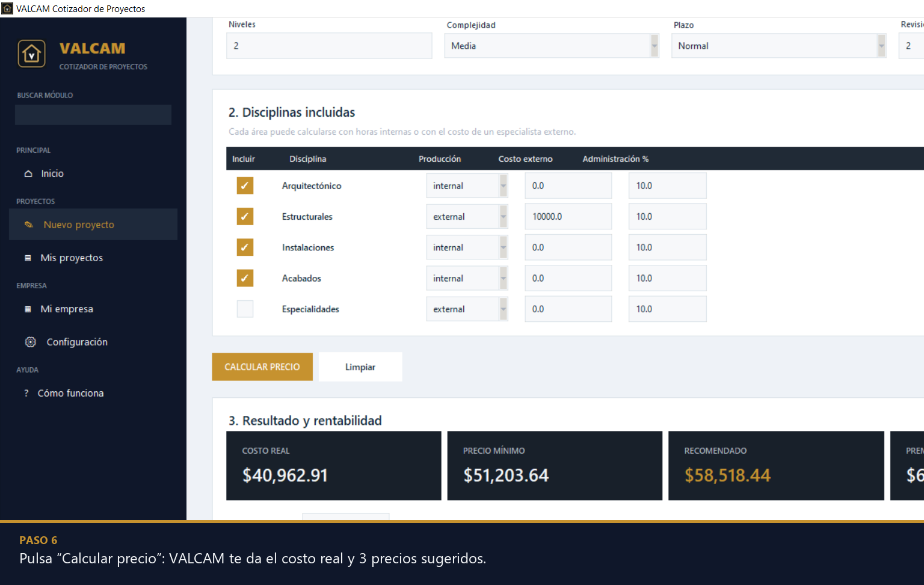
Task: Open Mi empresa in sidebar
Action: click(93, 309)
